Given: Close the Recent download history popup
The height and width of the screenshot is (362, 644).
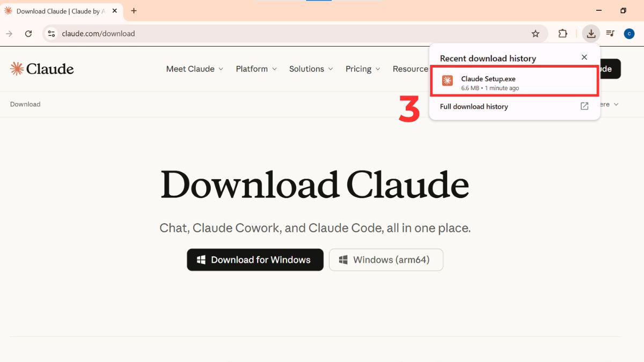Looking at the screenshot, I should pyautogui.click(x=584, y=57).
